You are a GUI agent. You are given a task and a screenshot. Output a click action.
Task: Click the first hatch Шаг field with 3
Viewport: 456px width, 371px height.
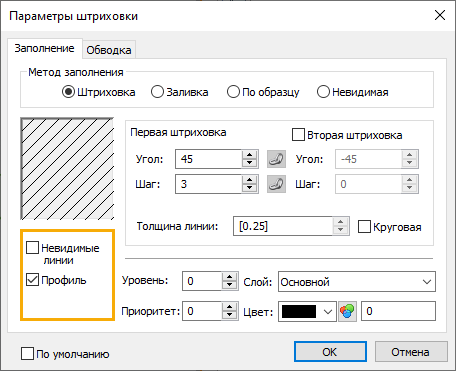coord(209,184)
